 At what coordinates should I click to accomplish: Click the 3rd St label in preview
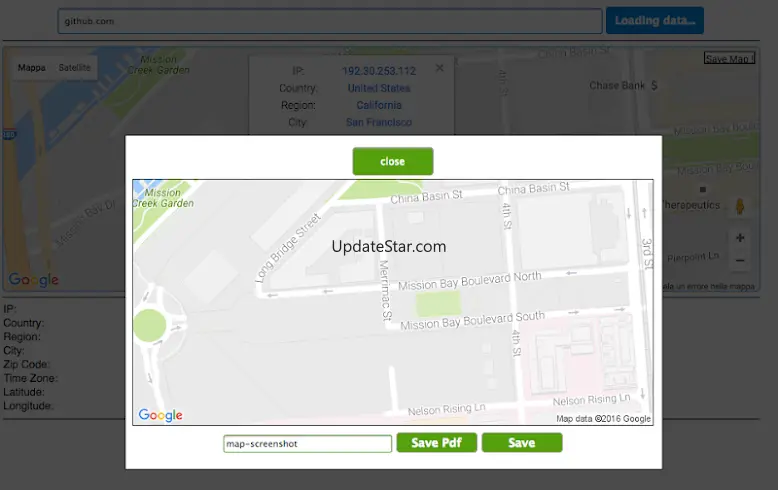647,253
